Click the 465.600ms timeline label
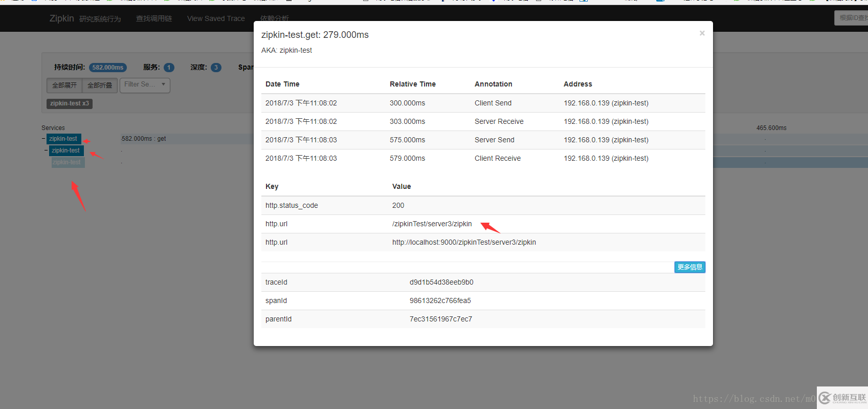The width and height of the screenshot is (868, 409). tap(771, 128)
